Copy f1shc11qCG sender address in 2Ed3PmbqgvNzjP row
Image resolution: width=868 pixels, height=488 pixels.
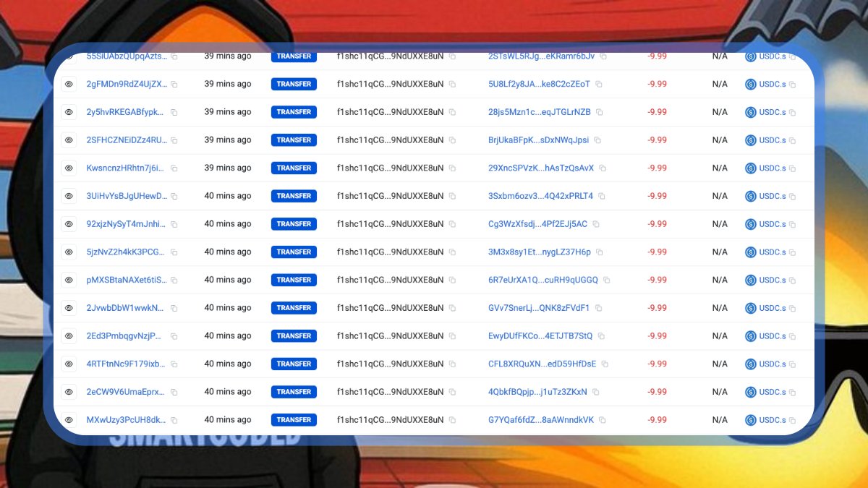(452, 336)
